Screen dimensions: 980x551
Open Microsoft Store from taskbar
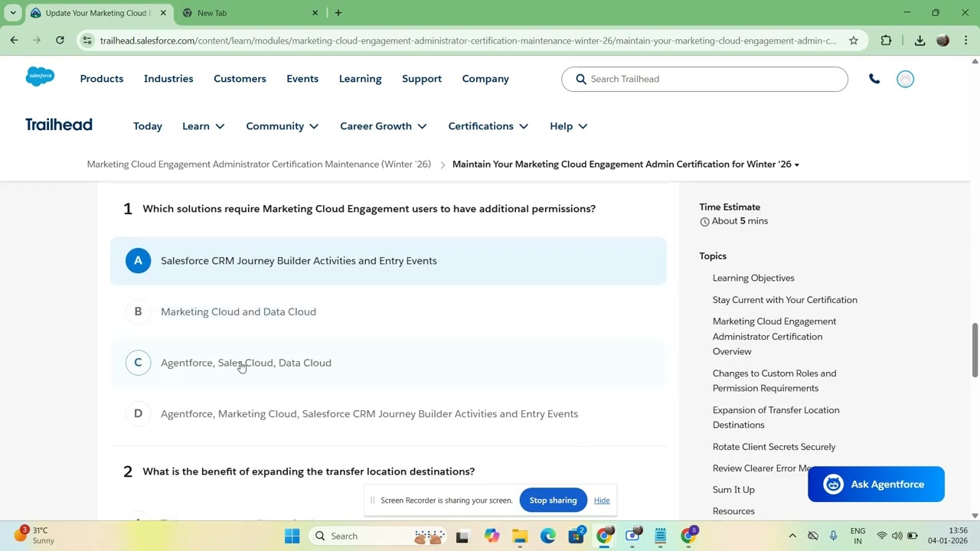click(577, 536)
